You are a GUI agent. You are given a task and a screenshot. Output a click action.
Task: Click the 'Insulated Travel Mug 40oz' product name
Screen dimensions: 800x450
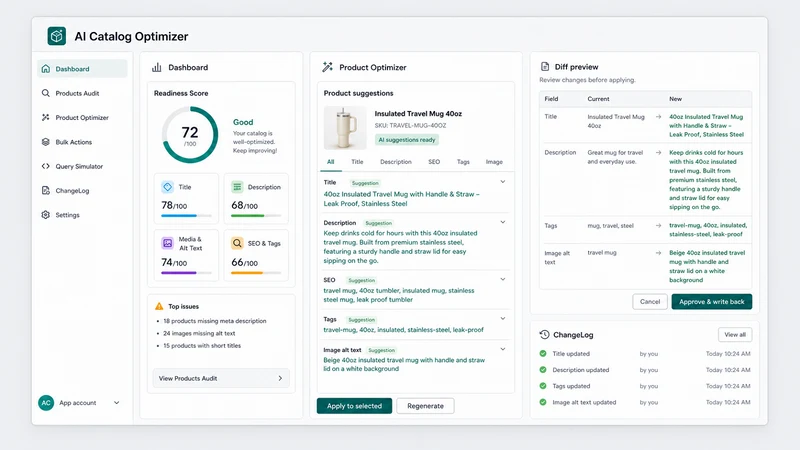[x=418, y=114]
